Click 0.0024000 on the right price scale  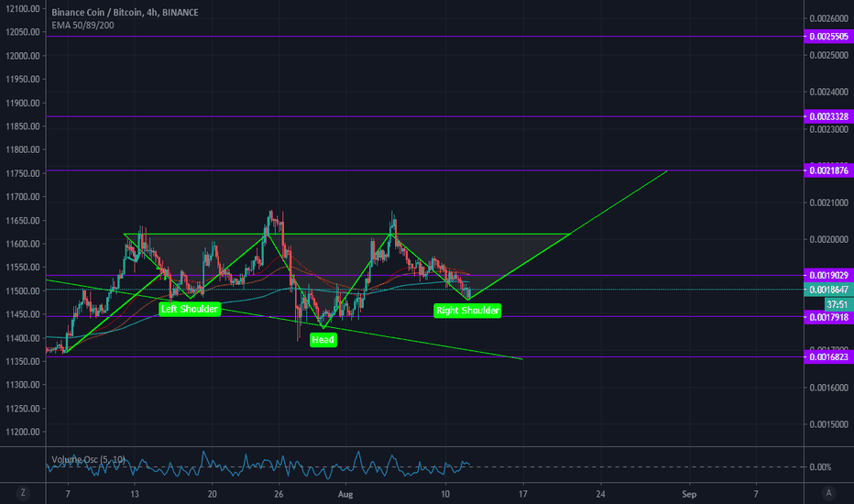828,92
